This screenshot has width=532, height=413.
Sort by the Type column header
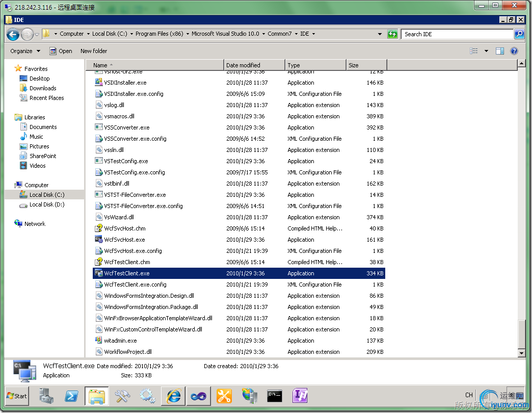(315, 65)
